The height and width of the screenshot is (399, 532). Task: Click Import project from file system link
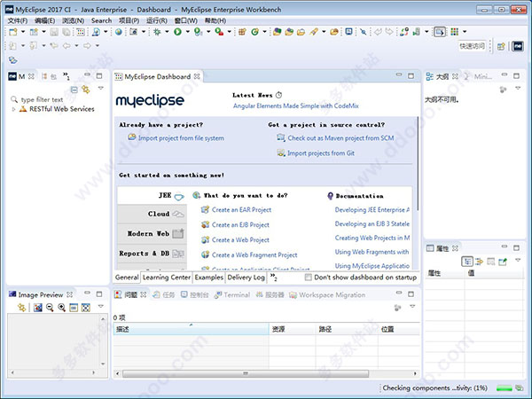point(181,138)
